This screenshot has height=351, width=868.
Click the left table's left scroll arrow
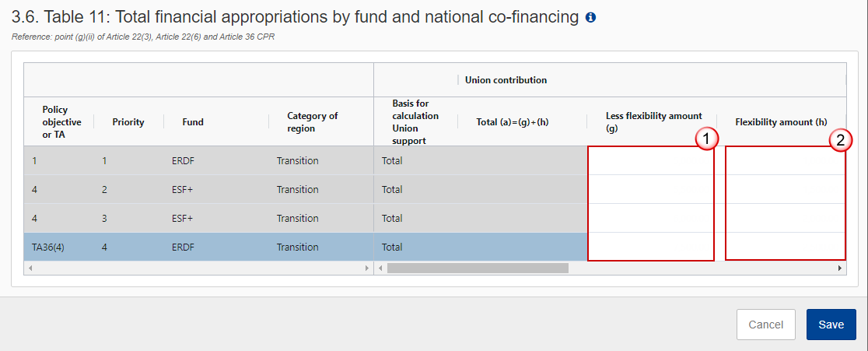[30, 269]
